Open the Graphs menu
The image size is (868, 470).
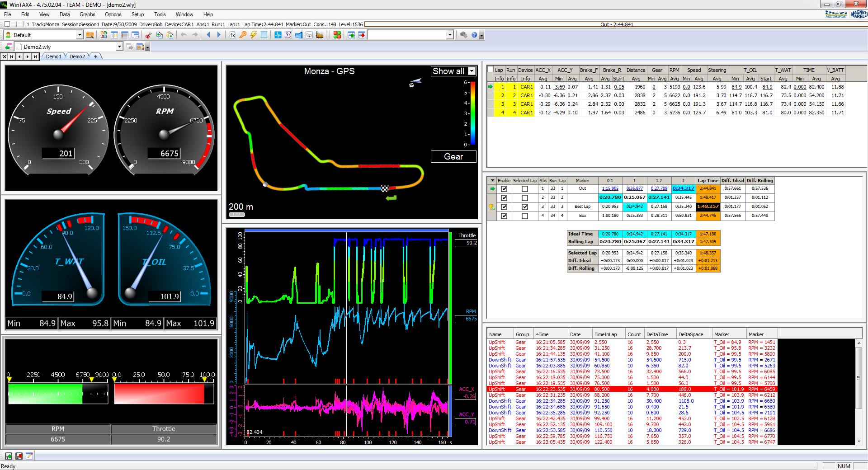pos(87,14)
